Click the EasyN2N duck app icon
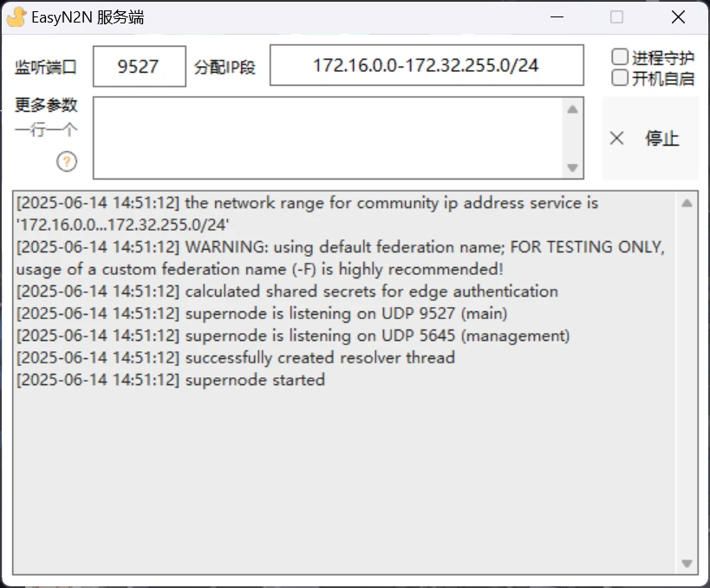710x588 pixels. tap(16, 17)
